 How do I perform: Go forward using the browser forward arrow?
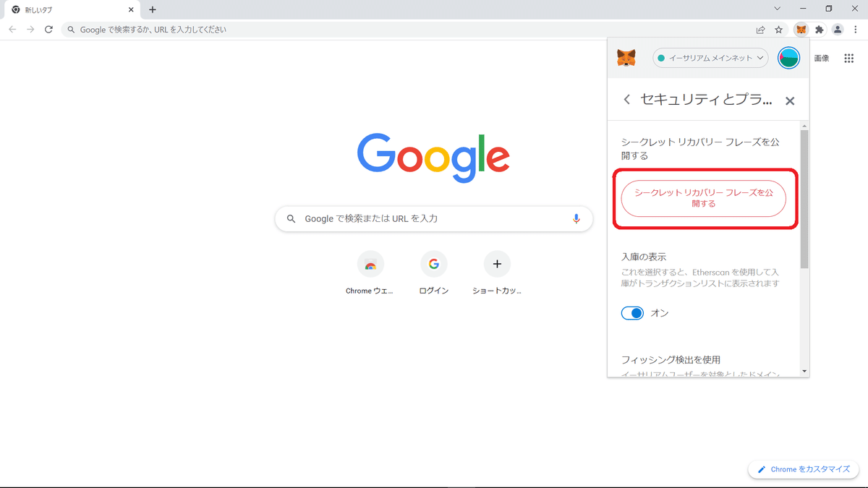coord(30,30)
